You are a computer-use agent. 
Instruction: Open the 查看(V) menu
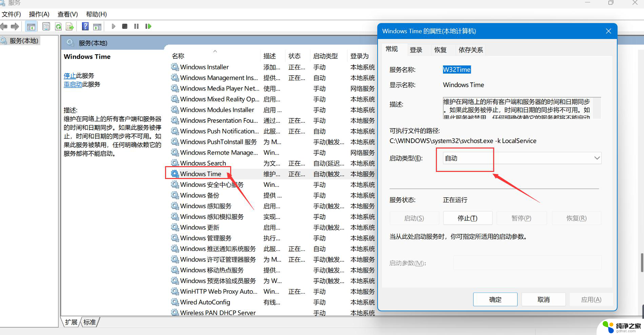coord(68,14)
